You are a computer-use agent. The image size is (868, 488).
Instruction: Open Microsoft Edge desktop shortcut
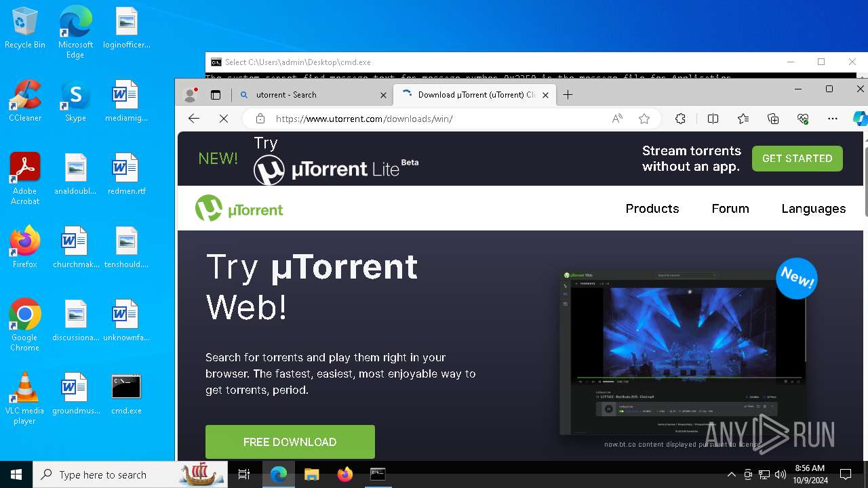click(75, 33)
